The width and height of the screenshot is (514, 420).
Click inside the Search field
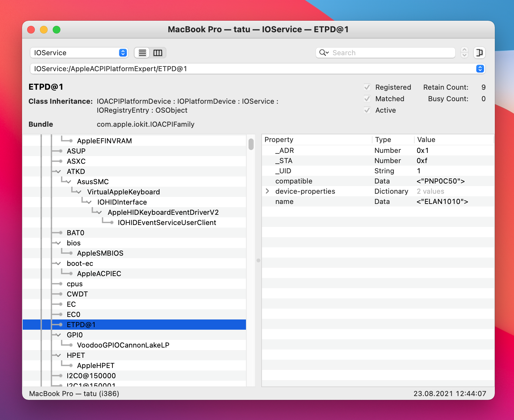(383, 53)
